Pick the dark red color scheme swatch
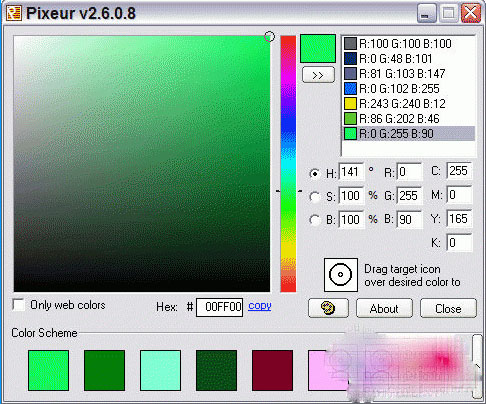The height and width of the screenshot is (404, 486). 272,370
